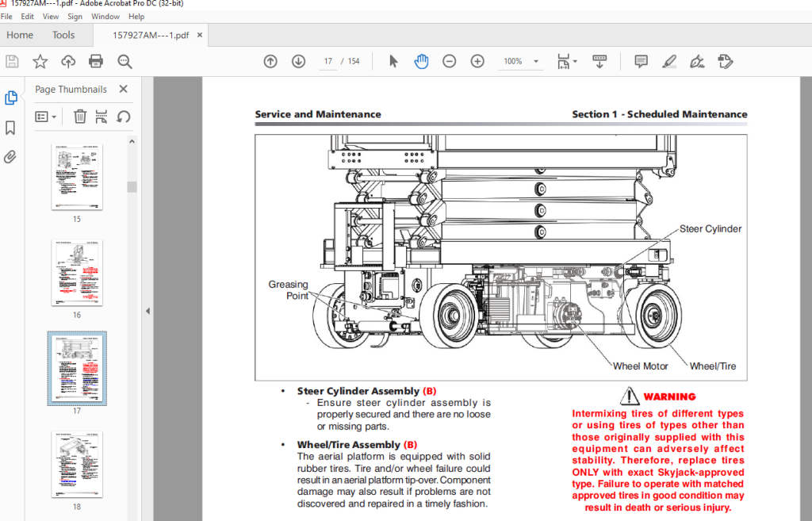Click the thumbnail panel scrollbar handle
812x521 pixels.
(132, 187)
